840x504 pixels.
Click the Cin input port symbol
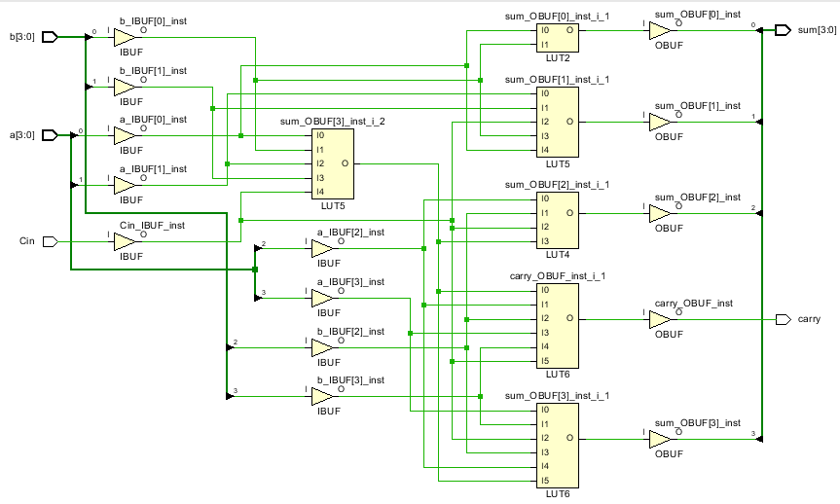pos(50,241)
